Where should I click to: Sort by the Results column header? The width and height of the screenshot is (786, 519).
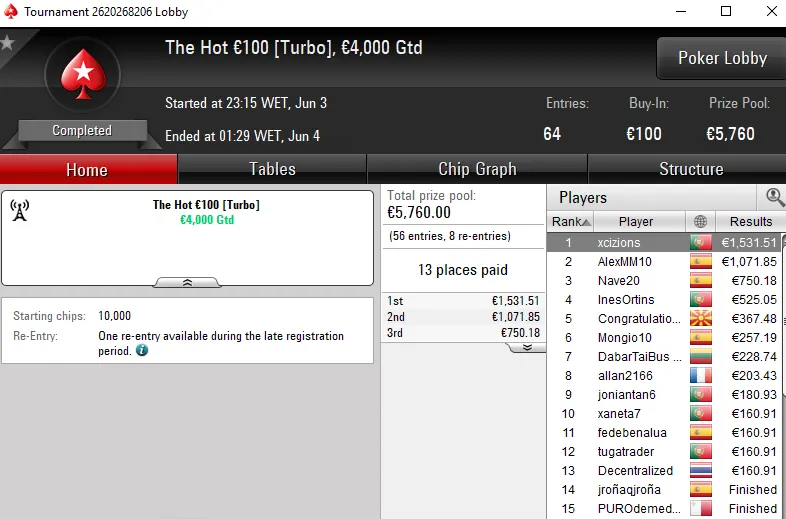(750, 222)
